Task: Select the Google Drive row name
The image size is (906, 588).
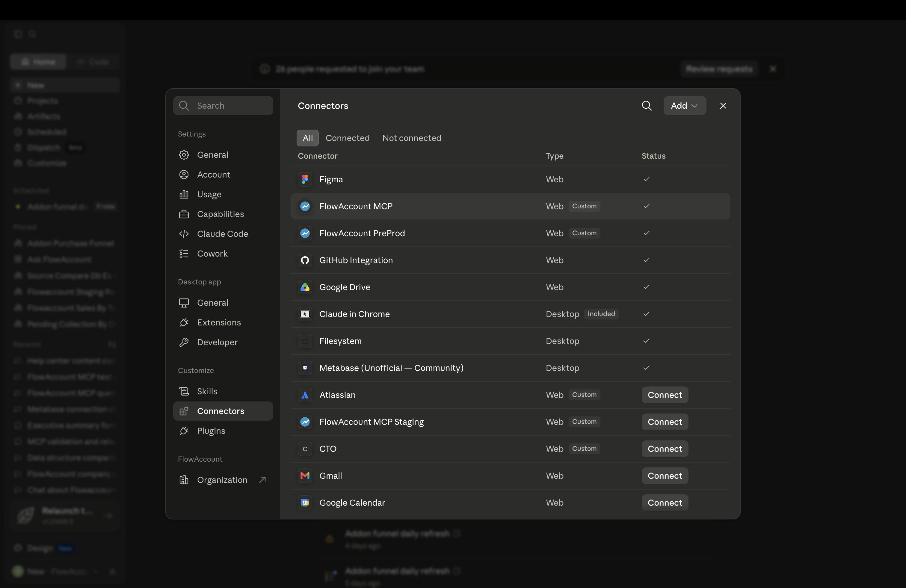Action: pos(345,287)
